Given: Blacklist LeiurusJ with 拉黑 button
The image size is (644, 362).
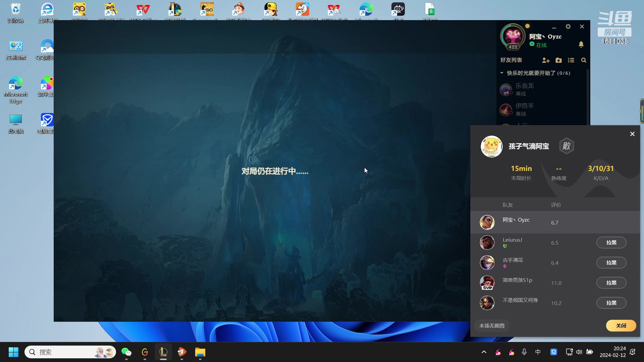Looking at the screenshot, I should (x=611, y=243).
